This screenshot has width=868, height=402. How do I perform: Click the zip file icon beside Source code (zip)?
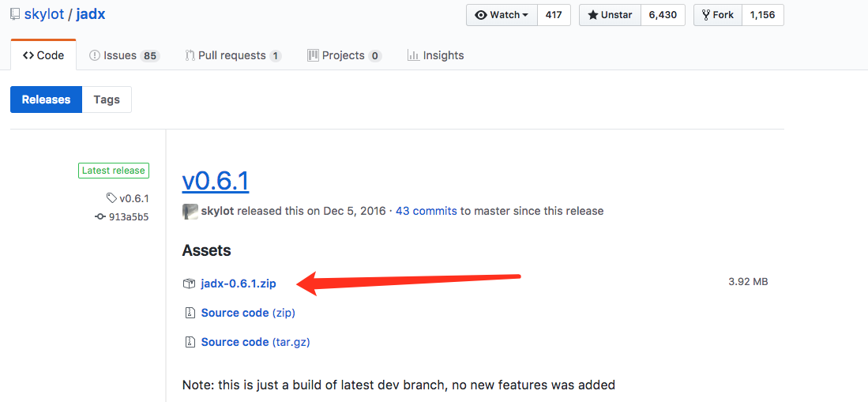coord(190,313)
